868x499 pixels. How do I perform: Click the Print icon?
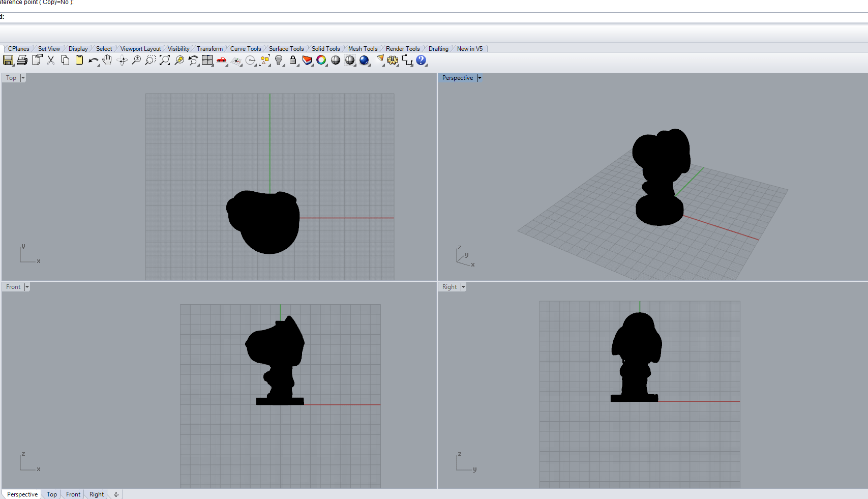(22, 60)
